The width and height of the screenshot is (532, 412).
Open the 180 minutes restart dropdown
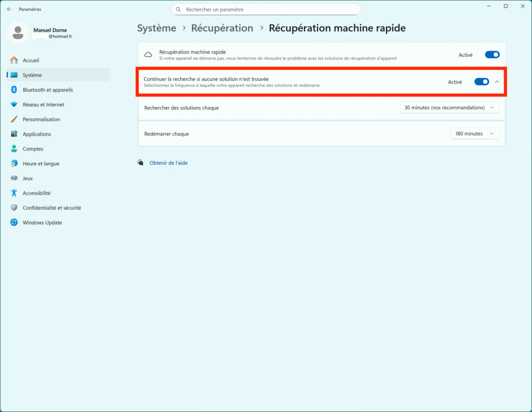tap(474, 134)
